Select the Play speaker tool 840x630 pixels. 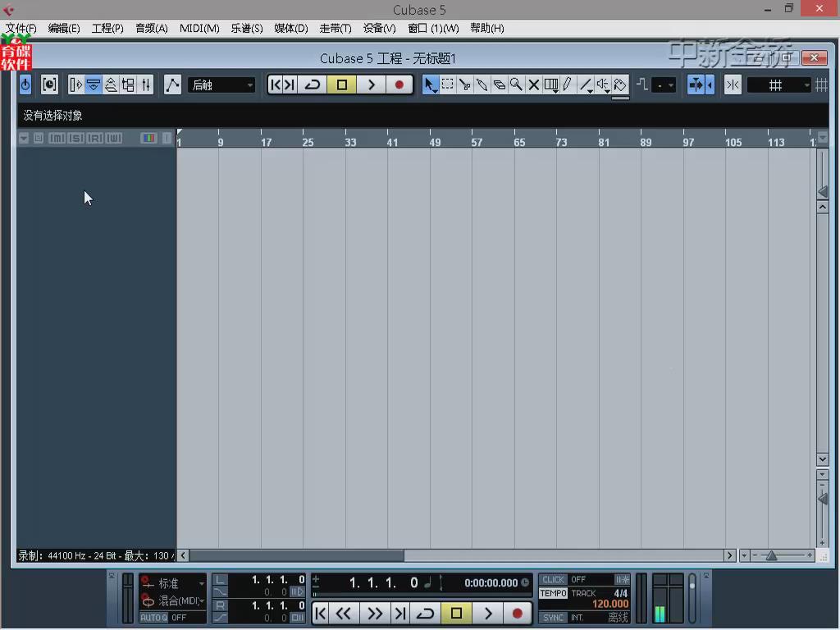pos(603,84)
